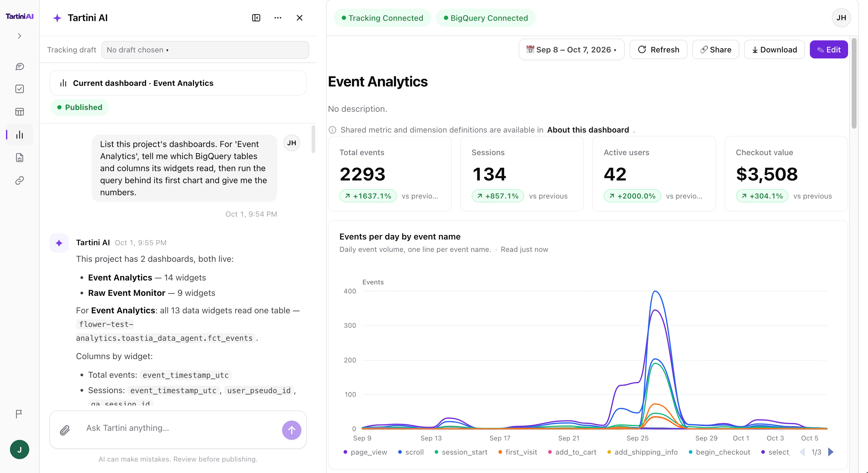
Task: Select the bar chart dashboards icon in sidebar
Action: pos(20,135)
